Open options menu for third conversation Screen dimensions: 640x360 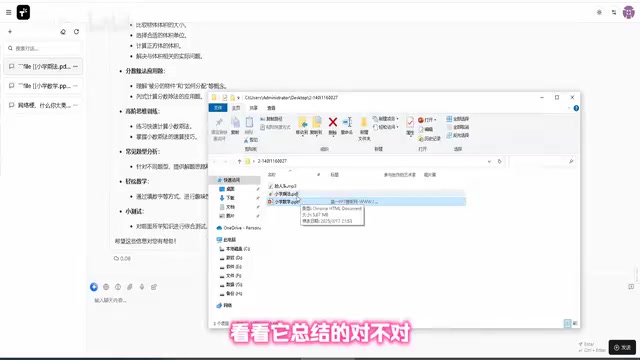point(76,105)
